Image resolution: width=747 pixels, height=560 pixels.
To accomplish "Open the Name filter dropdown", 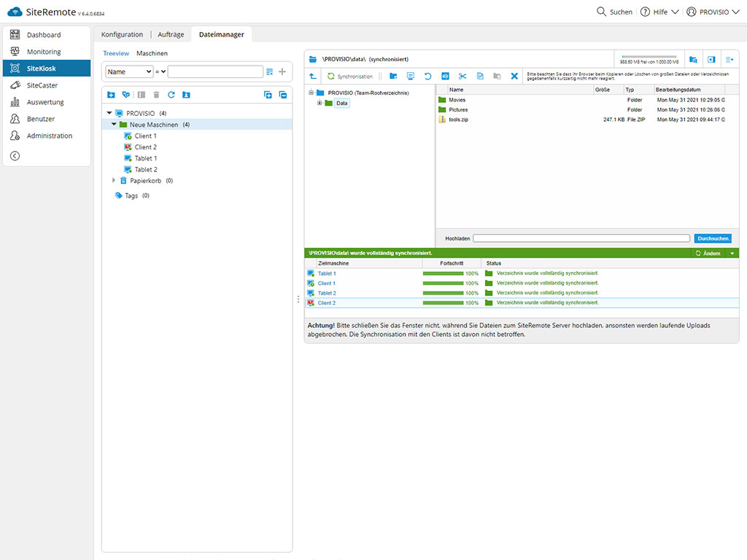I will pos(129,71).
